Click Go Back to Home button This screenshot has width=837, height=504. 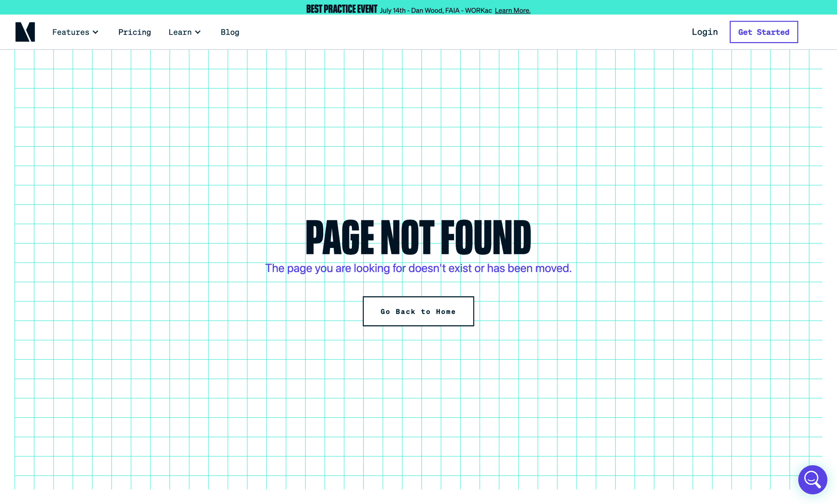(418, 311)
